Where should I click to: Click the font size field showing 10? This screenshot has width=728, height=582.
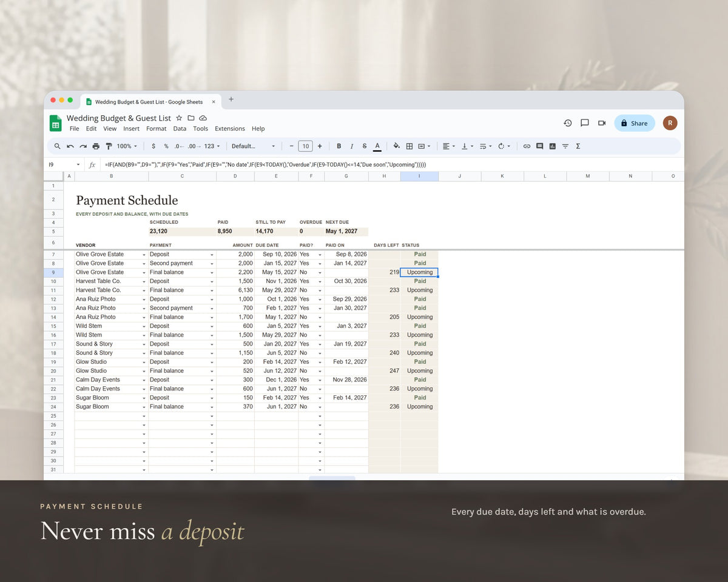click(x=306, y=146)
